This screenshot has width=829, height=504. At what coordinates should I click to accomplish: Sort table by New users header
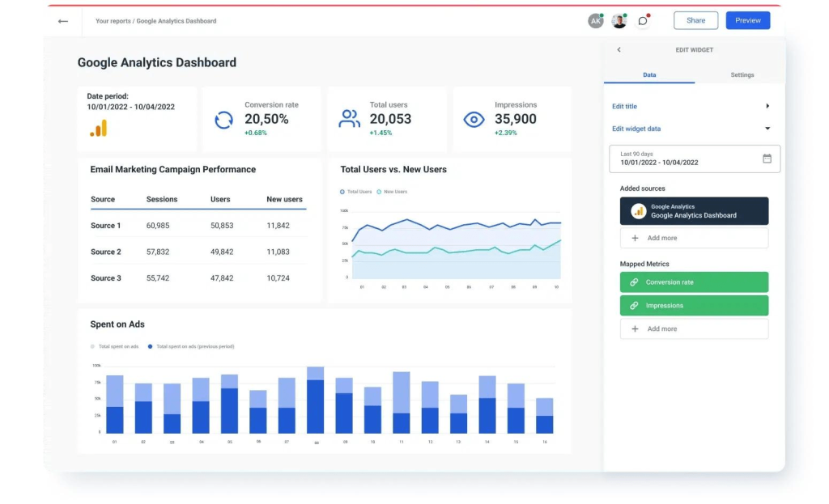(x=284, y=199)
